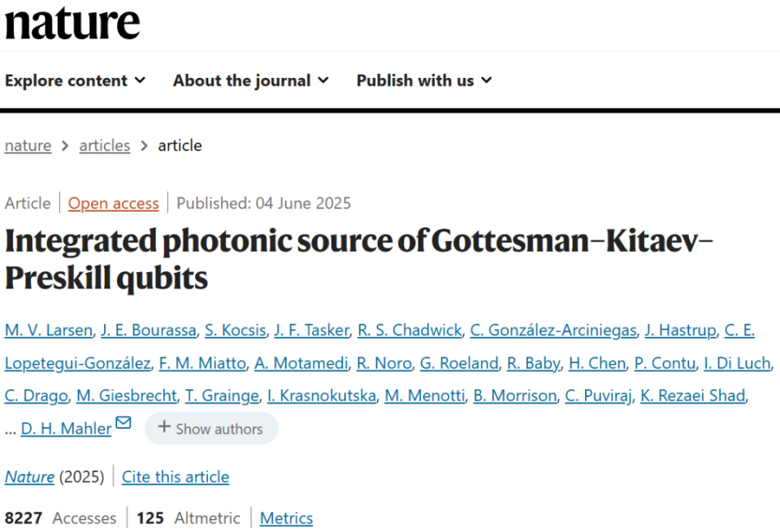This screenshot has height=532, width=780.
Task: Select author J. E. Bourassa
Action: click(x=149, y=330)
